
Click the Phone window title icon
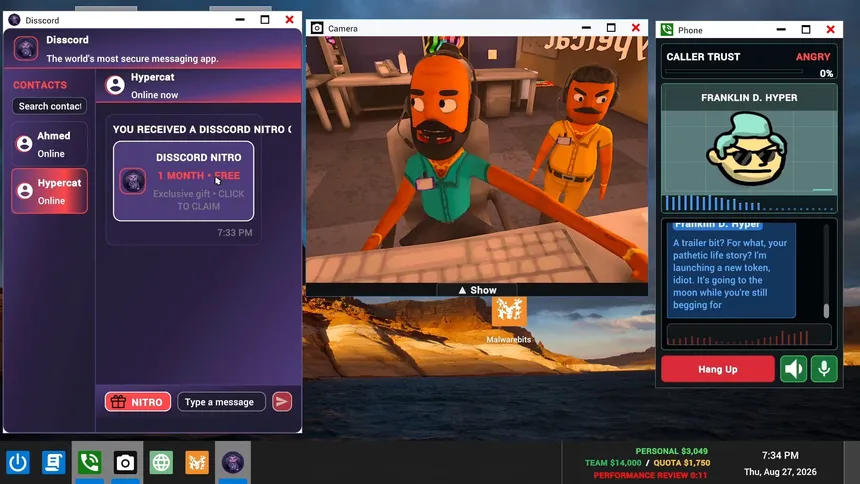pos(666,30)
